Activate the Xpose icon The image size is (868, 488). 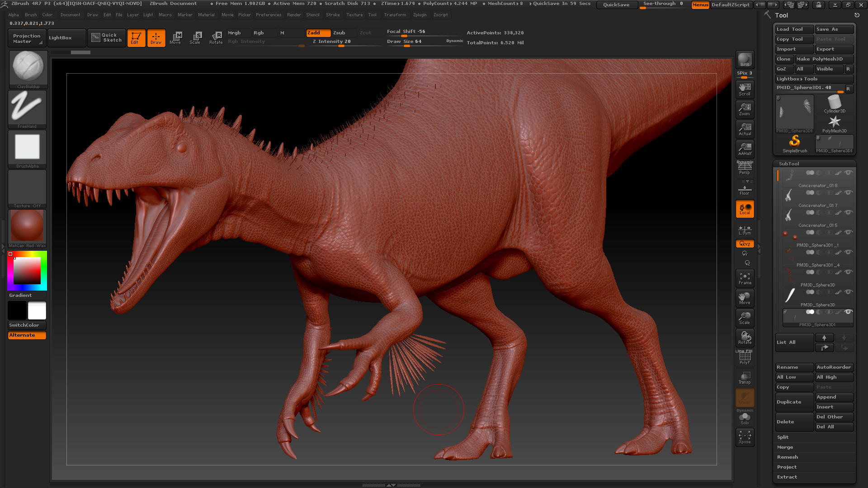point(745,437)
